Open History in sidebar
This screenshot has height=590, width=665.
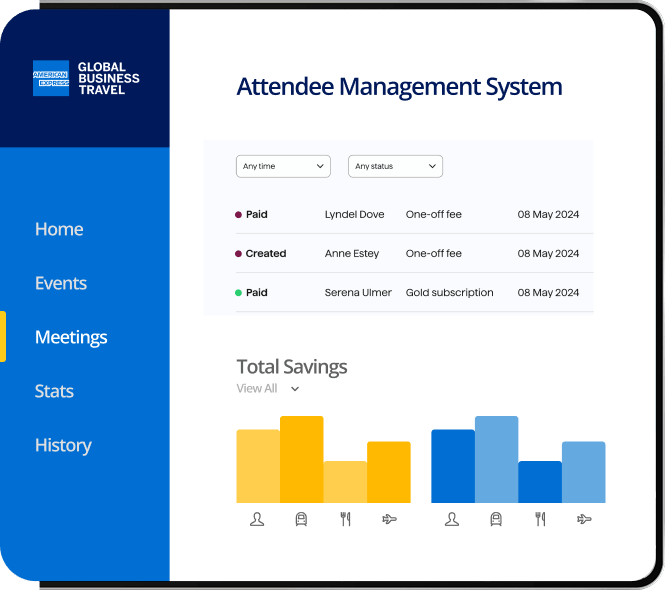pos(63,445)
